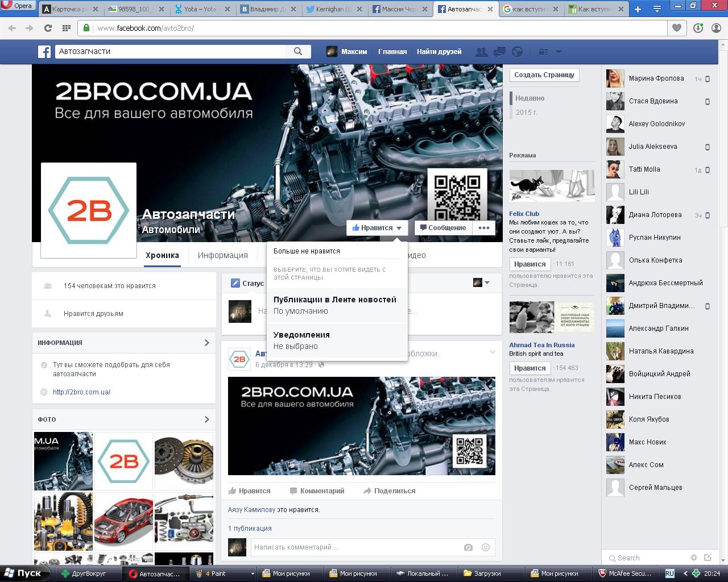Choose Публикации в Ленте новостей option
The width and height of the screenshot is (728, 582).
coord(337,305)
